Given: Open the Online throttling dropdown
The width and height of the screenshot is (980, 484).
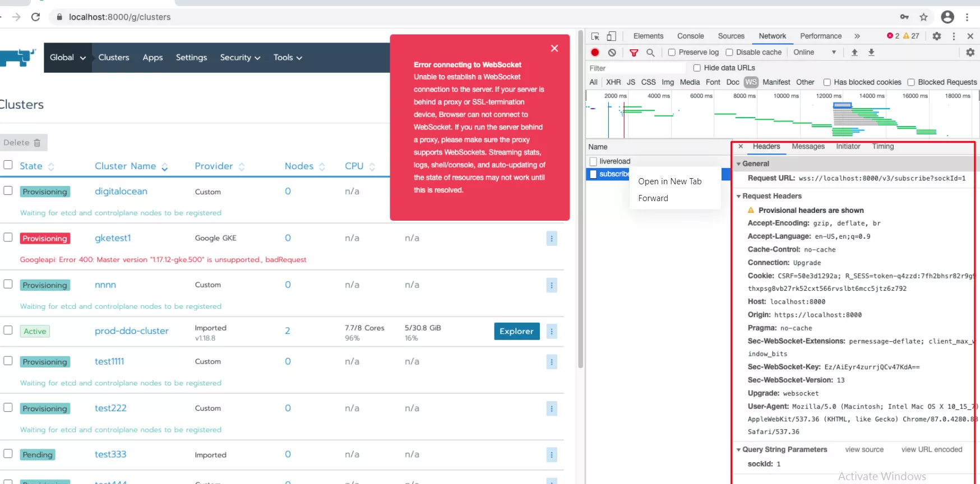Looking at the screenshot, I should pyautogui.click(x=815, y=52).
